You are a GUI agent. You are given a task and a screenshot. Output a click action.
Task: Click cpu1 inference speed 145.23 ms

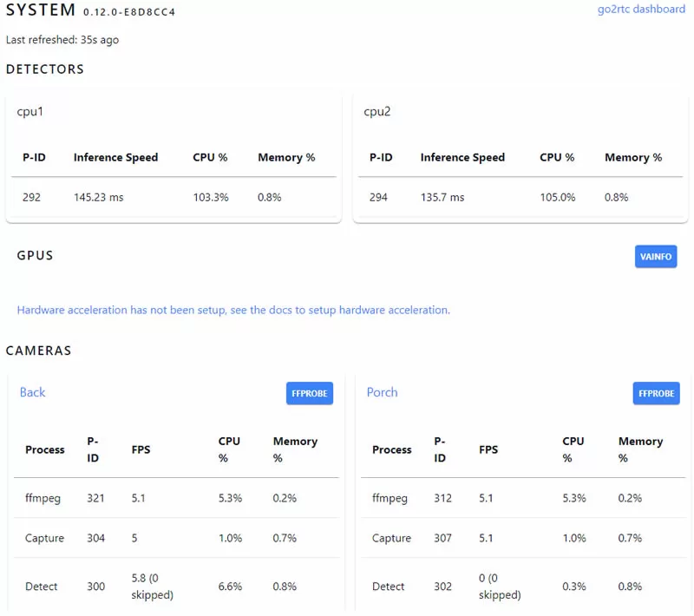tap(98, 197)
